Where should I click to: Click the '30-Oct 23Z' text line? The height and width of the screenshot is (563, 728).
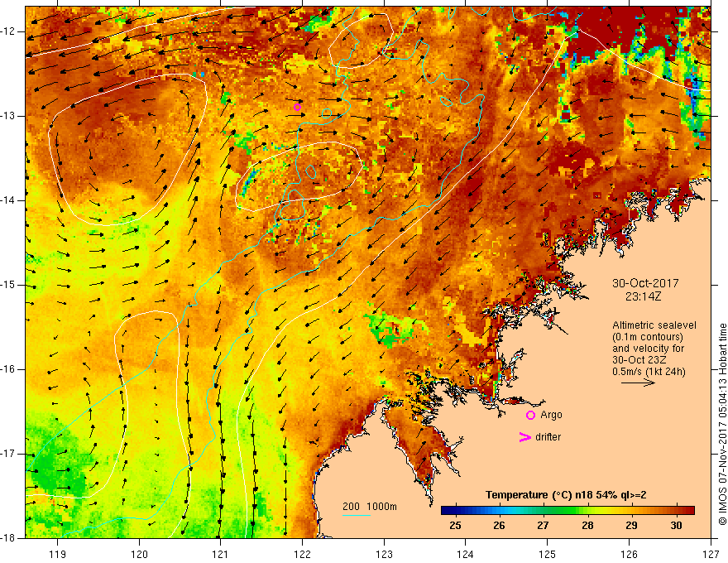(638, 360)
